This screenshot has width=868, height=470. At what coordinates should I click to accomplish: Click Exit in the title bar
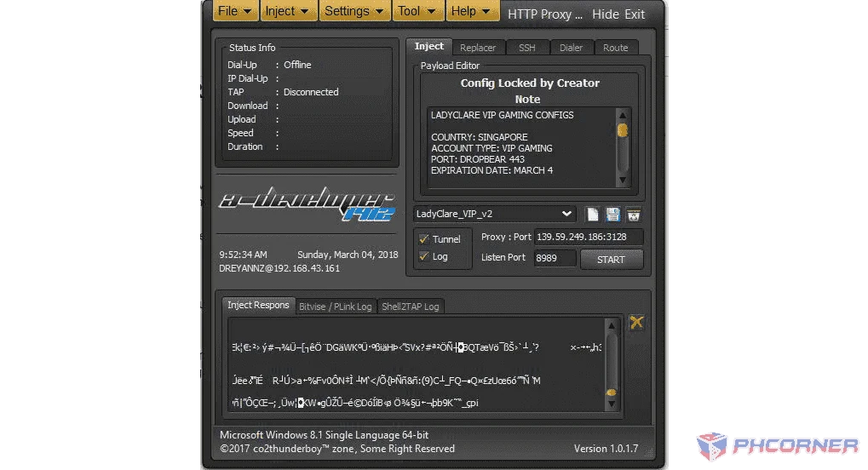635,14
